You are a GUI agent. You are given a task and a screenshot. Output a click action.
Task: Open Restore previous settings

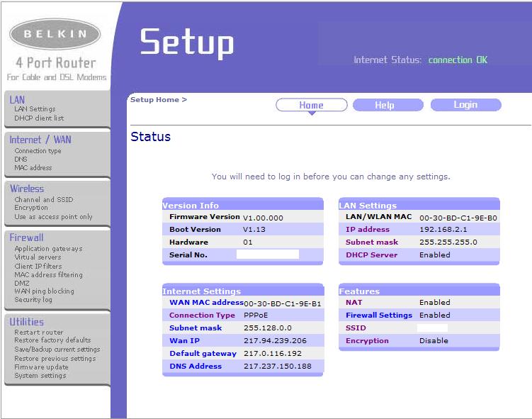click(x=55, y=359)
